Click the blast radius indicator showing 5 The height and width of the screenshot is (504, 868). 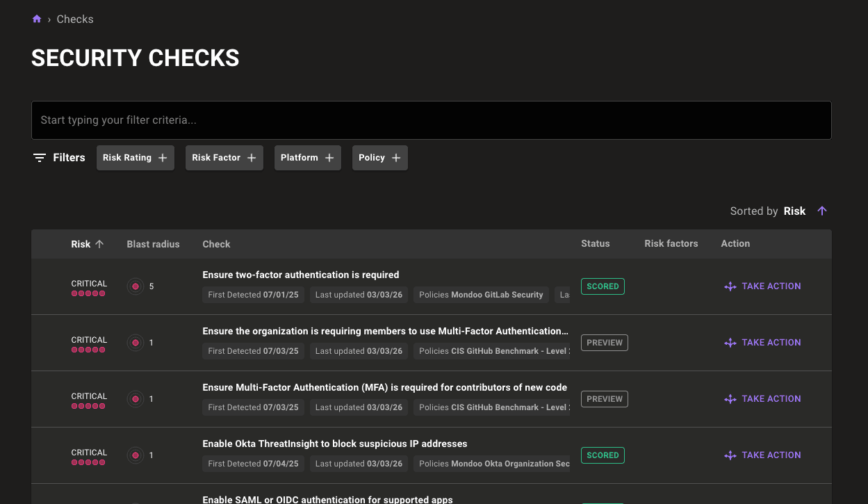point(136,286)
